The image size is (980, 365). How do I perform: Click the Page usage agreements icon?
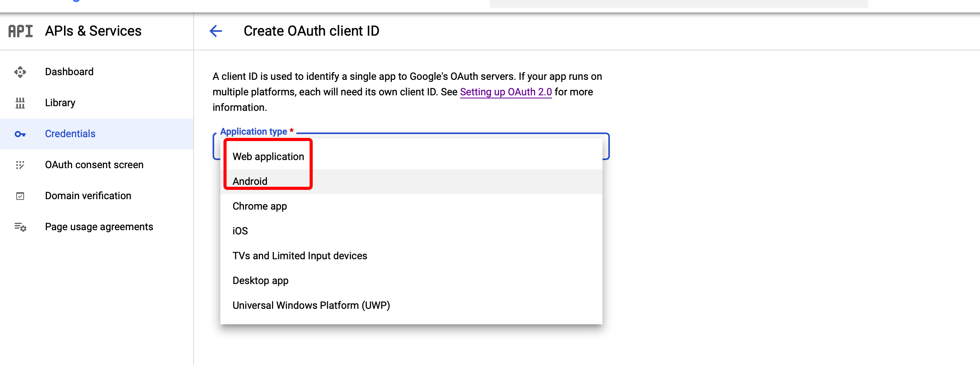tap(20, 227)
